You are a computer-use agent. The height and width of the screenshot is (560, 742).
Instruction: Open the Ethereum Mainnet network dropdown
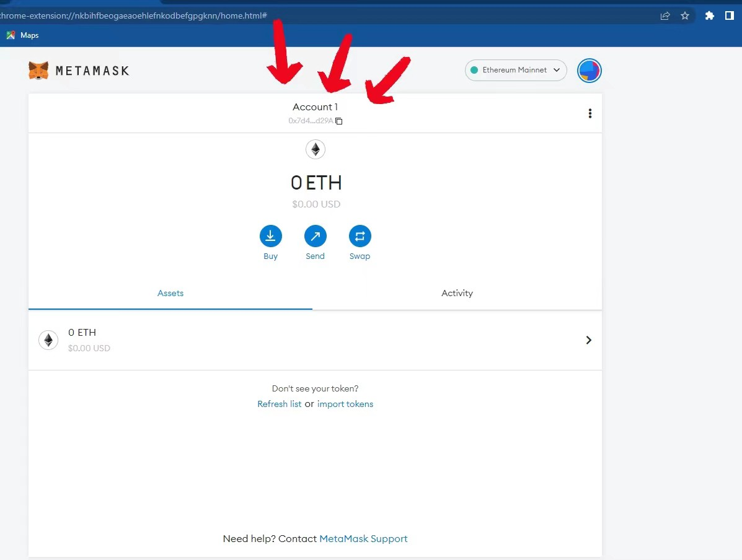[x=516, y=70]
